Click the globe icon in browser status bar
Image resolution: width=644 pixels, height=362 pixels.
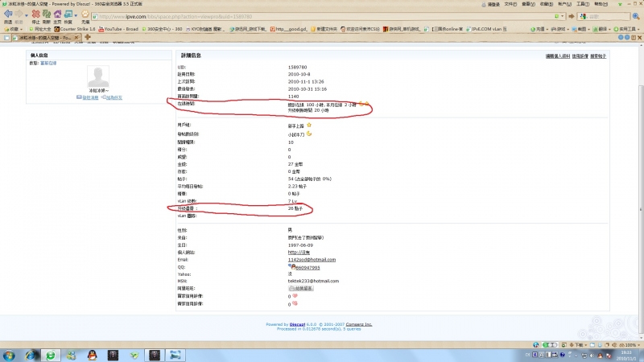pos(536,345)
